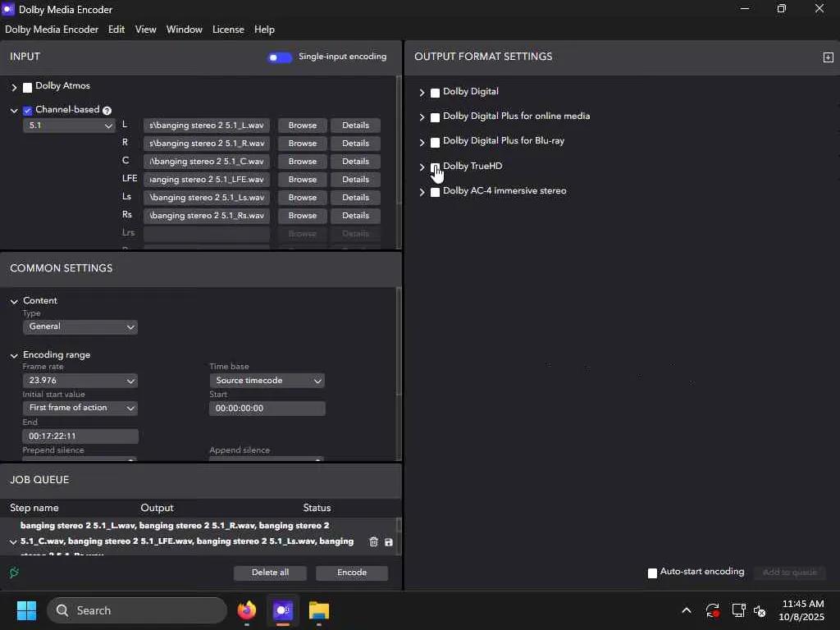
Task: Collapse the queued job row chevron
Action: tap(13, 542)
